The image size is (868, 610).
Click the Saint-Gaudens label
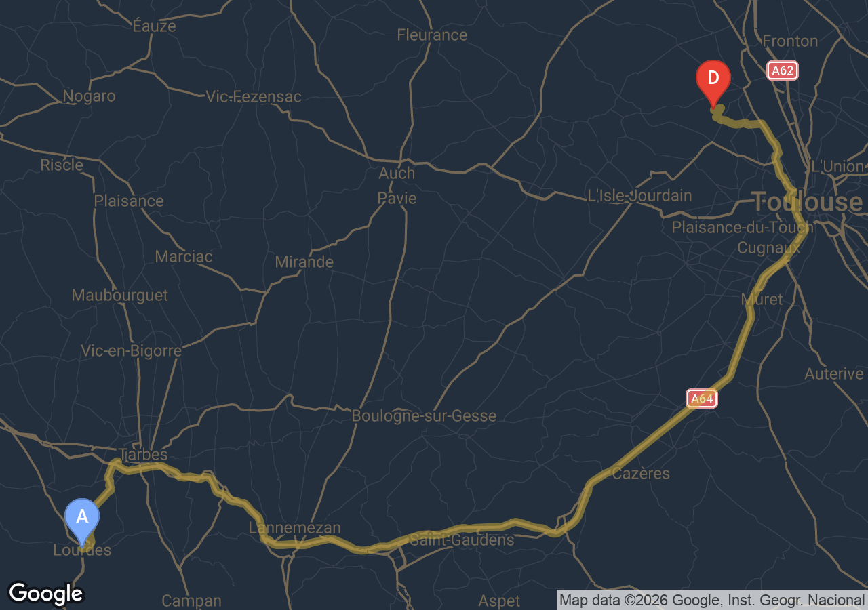(462, 540)
